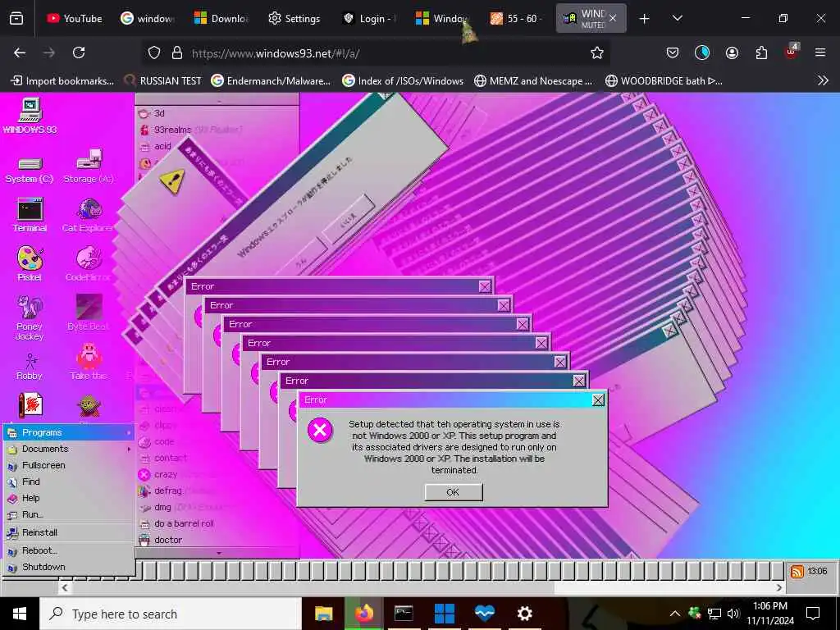Switch to the YouTube browser tab
The width and height of the screenshot is (840, 630).
[x=74, y=19]
